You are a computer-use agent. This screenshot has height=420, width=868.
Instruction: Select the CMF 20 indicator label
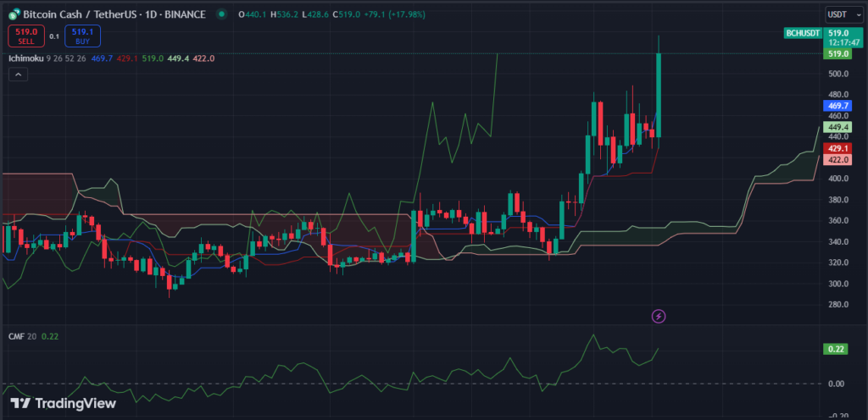(x=23, y=336)
